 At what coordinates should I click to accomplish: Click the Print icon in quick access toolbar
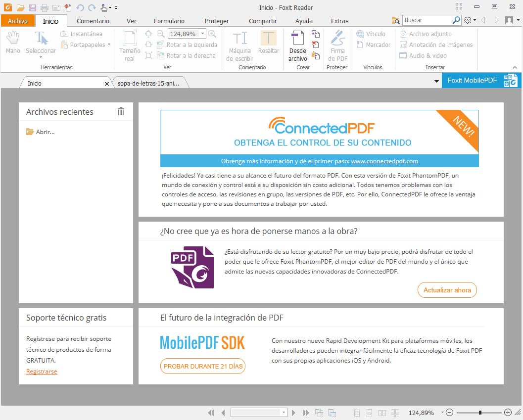click(44, 7)
